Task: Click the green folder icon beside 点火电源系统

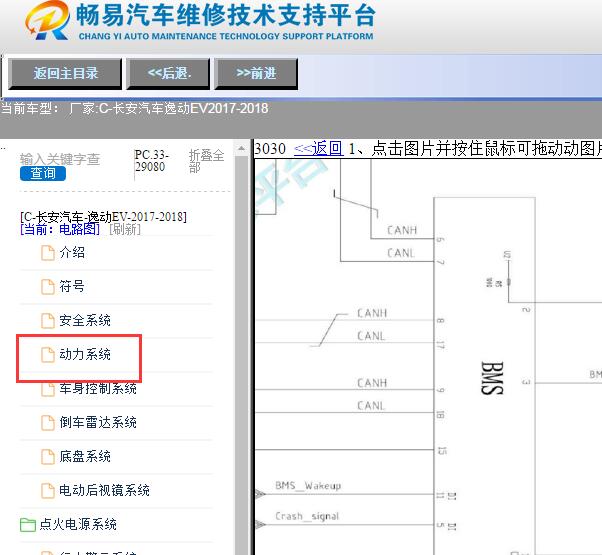Action: [28, 525]
